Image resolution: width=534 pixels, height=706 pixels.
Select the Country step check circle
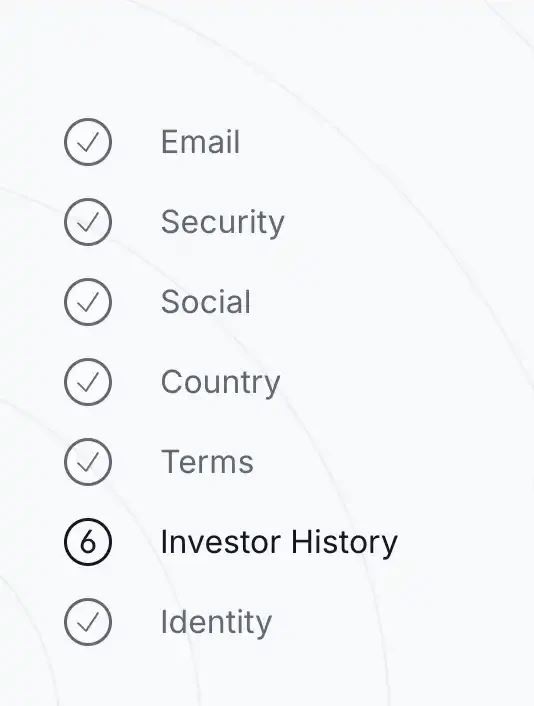click(x=88, y=382)
